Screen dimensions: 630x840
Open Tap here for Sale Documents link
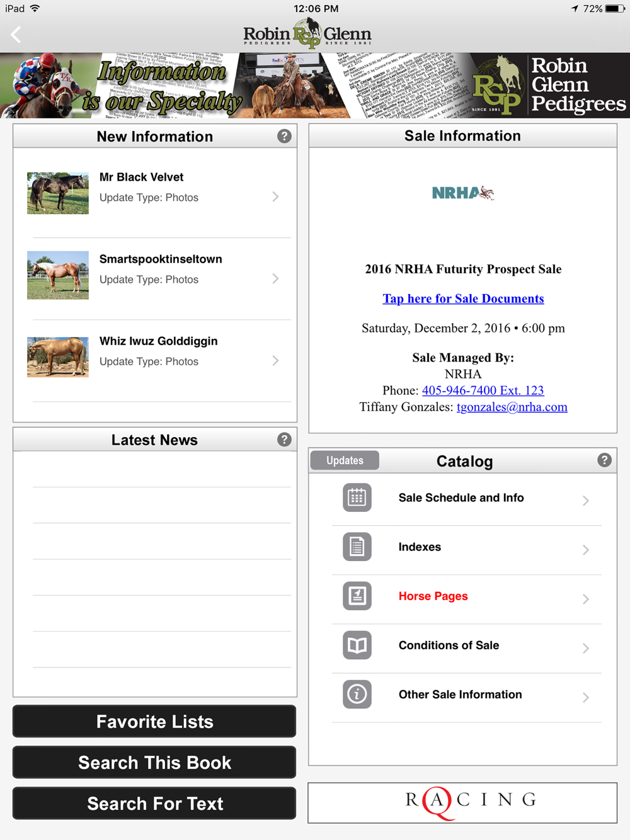click(x=463, y=298)
